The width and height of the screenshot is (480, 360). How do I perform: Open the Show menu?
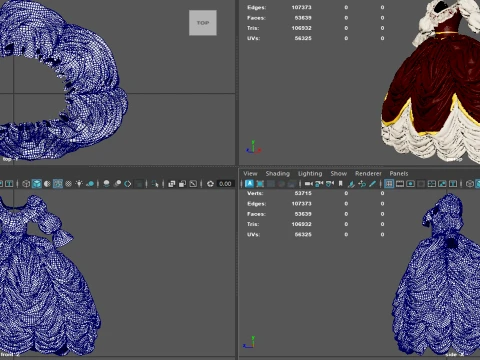point(338,173)
